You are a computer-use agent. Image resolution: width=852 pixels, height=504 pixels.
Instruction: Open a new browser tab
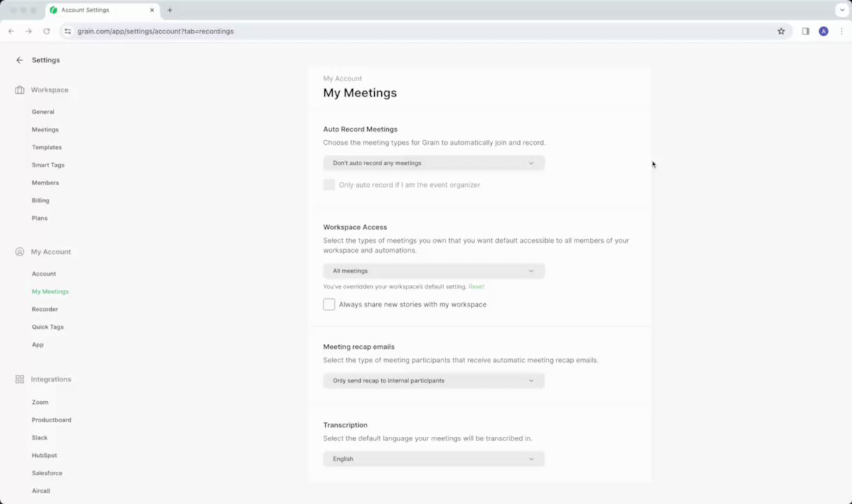tap(170, 10)
